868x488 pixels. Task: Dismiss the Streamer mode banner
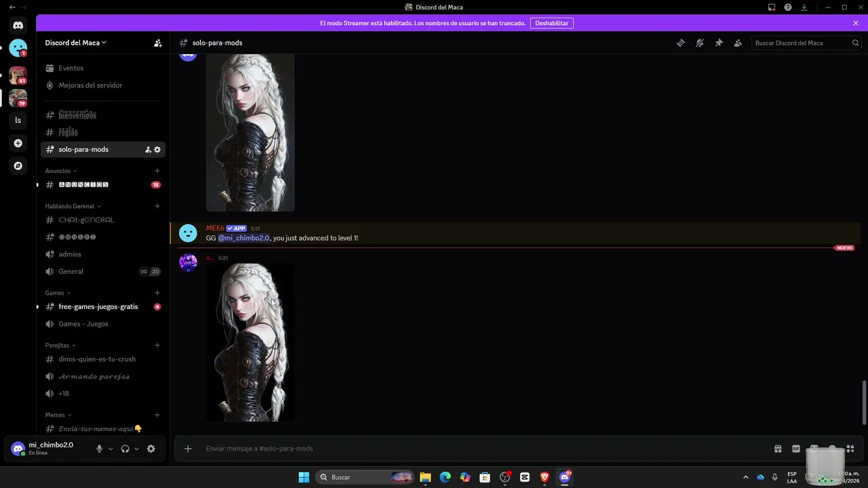[856, 23]
